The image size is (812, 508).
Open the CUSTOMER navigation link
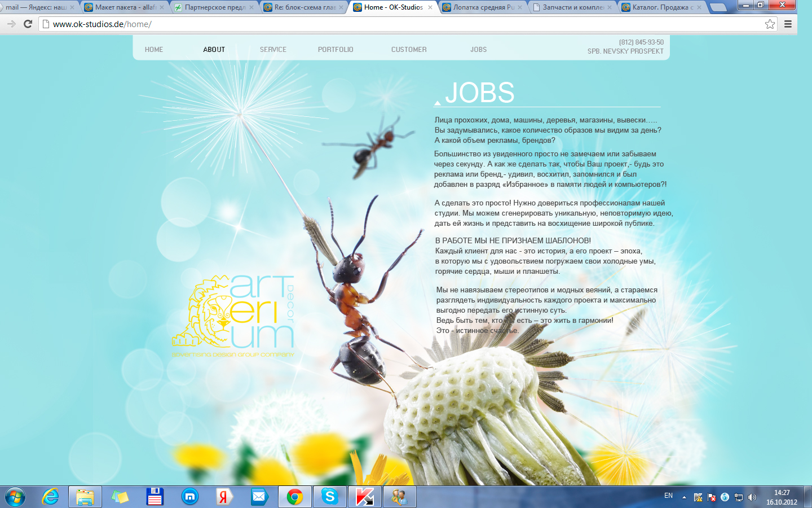coord(409,50)
